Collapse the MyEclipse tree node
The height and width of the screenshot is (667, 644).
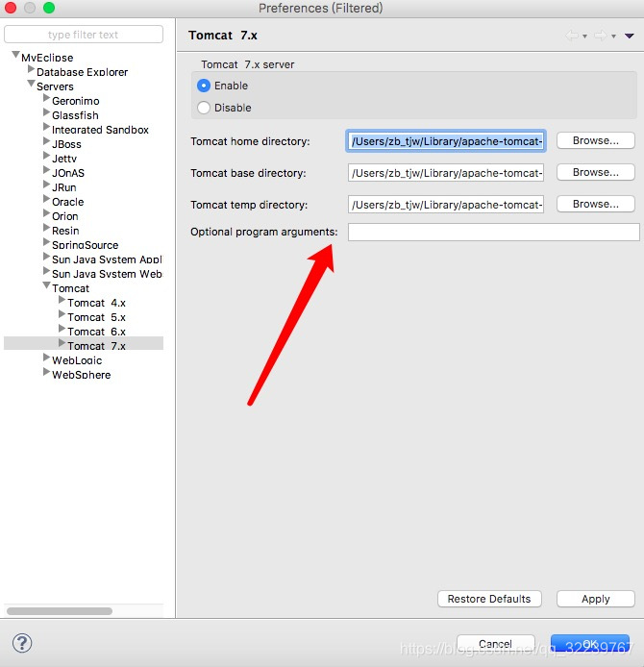pos(15,55)
